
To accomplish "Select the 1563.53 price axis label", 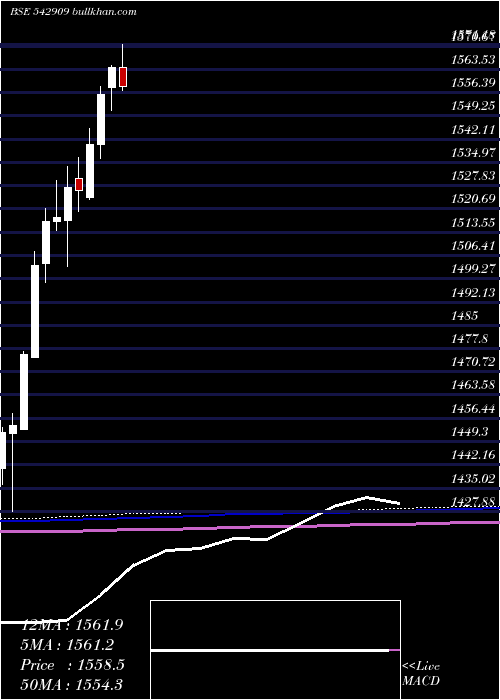I will (473, 59).
